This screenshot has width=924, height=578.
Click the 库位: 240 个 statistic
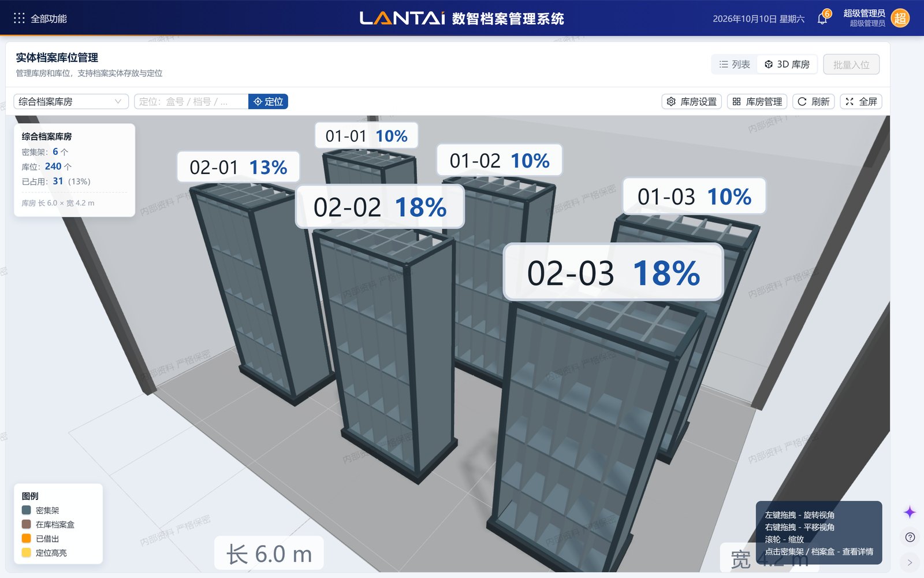[47, 166]
